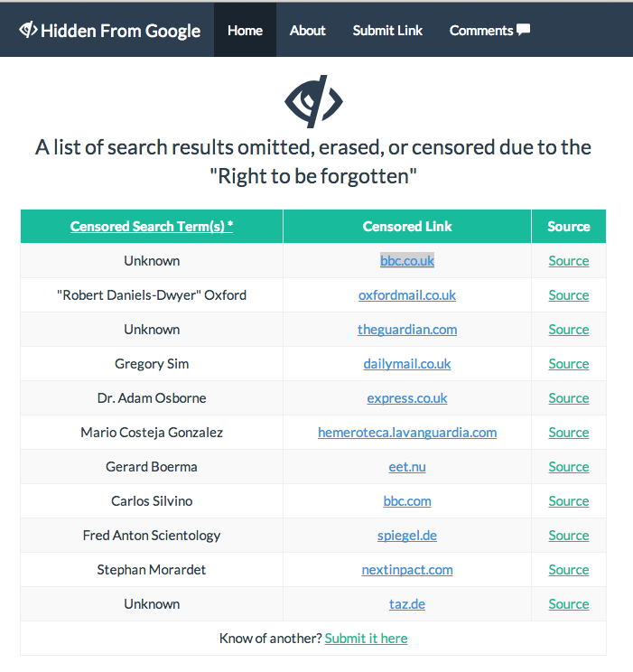This screenshot has width=633, height=672.
Task: Select the Censored Link column header
Action: tap(407, 226)
